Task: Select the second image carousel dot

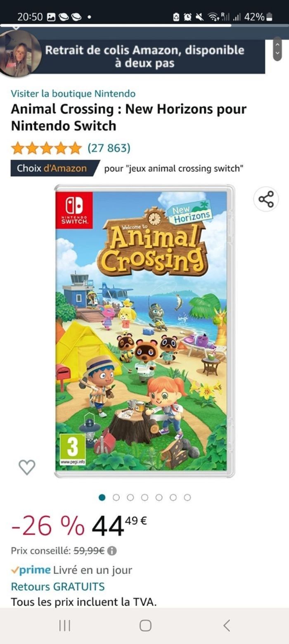Action: click(x=116, y=497)
